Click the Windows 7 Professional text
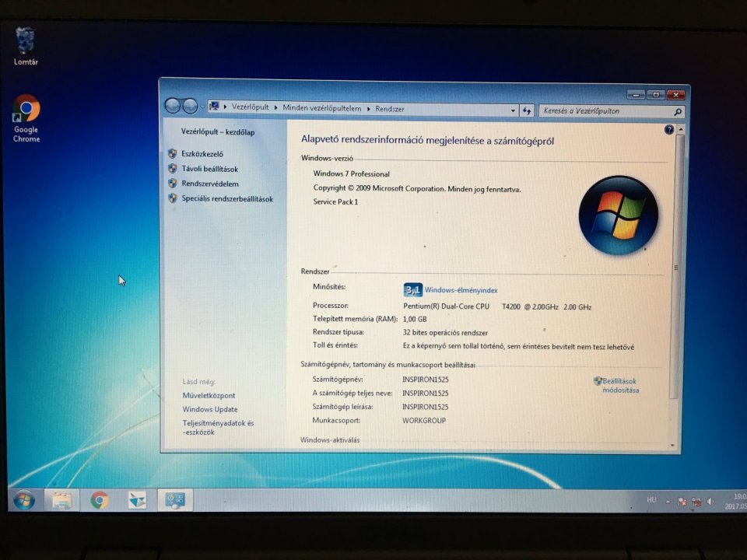 351,173
